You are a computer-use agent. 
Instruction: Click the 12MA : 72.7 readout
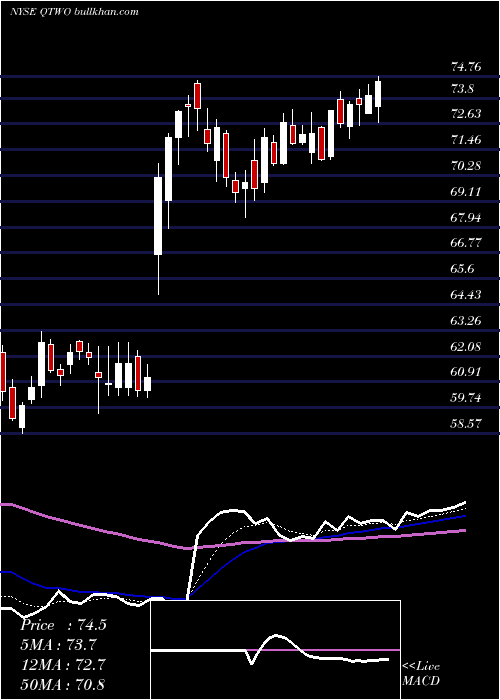tap(63, 664)
